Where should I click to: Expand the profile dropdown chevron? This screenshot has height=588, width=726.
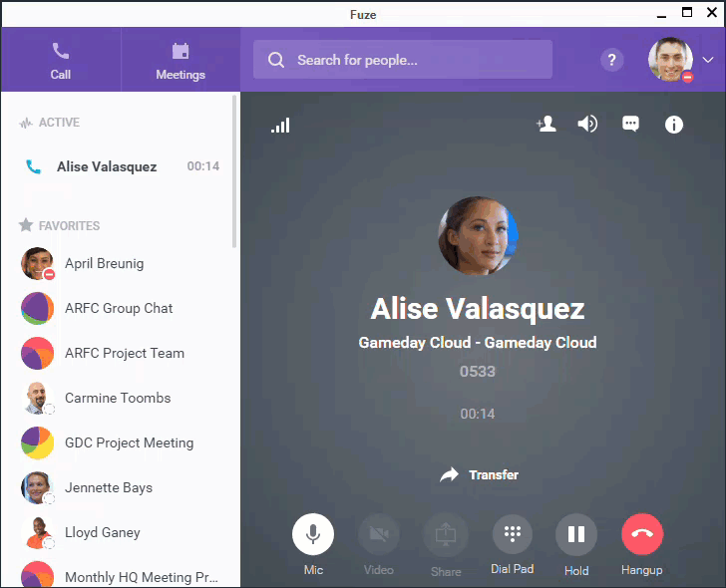pos(708,60)
